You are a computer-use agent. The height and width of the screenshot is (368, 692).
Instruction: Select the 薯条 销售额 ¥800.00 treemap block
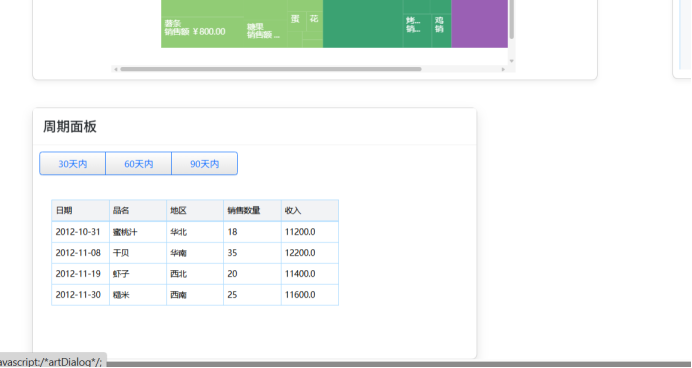(x=202, y=32)
